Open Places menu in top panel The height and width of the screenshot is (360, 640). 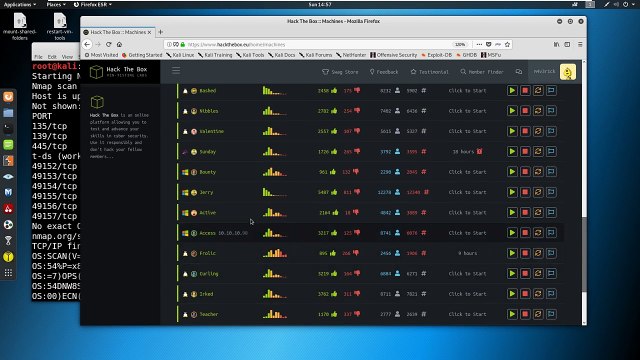56,4
